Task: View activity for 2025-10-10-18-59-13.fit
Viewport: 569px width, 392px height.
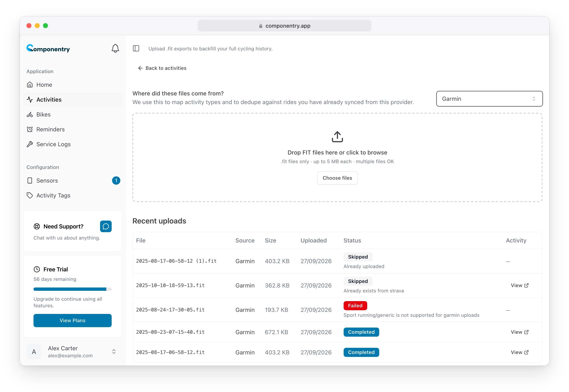Action: click(x=520, y=285)
